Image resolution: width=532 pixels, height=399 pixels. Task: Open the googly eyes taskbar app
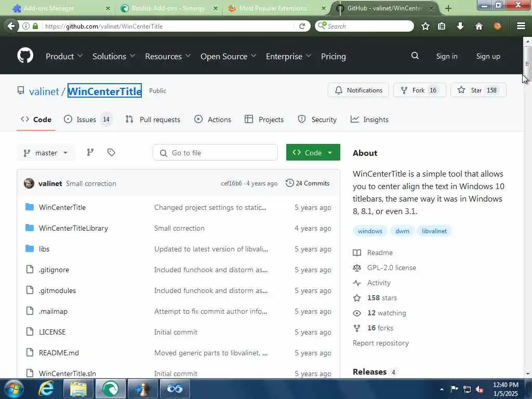pos(175,389)
